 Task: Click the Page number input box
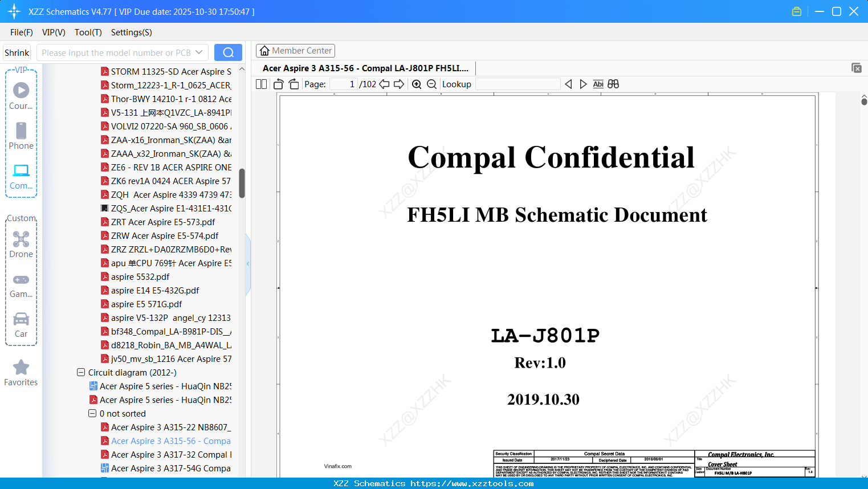click(343, 84)
